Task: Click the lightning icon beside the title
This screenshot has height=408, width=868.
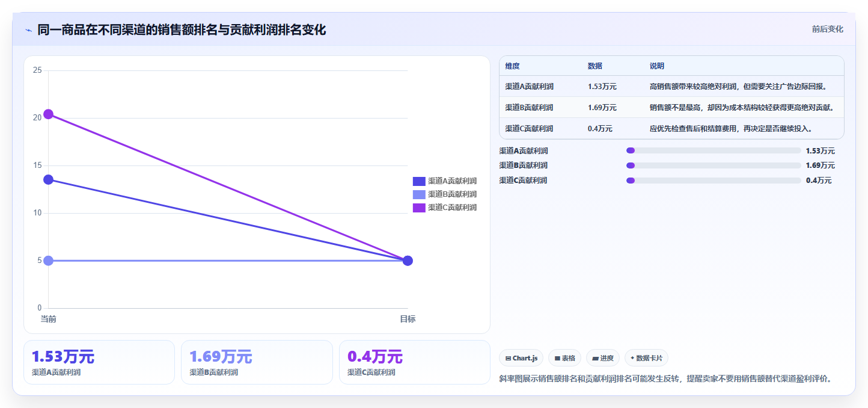Action: [28, 30]
